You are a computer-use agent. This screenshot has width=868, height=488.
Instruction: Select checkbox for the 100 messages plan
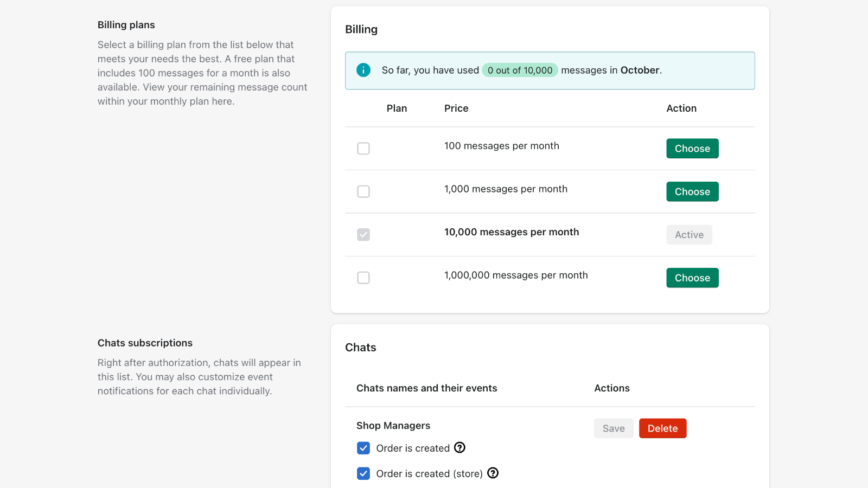pos(363,148)
